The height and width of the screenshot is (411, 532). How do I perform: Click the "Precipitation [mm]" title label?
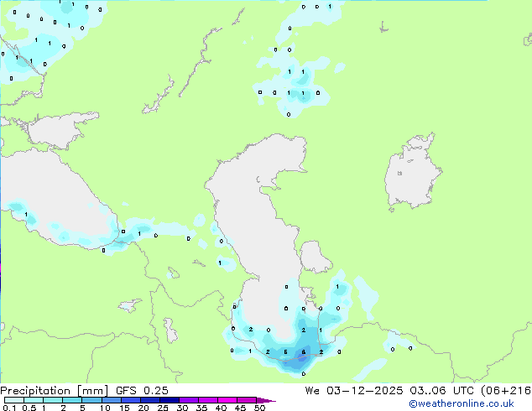pyautogui.click(x=54, y=391)
